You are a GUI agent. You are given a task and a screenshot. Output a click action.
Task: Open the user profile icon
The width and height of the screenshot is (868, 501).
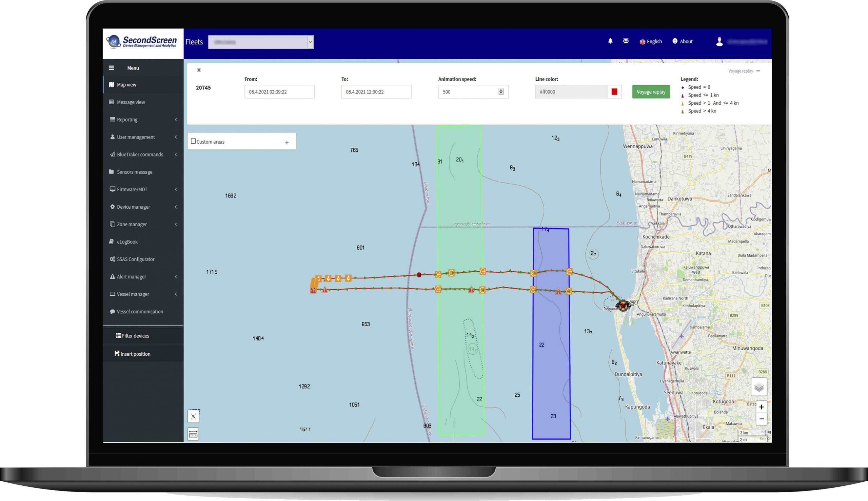719,42
